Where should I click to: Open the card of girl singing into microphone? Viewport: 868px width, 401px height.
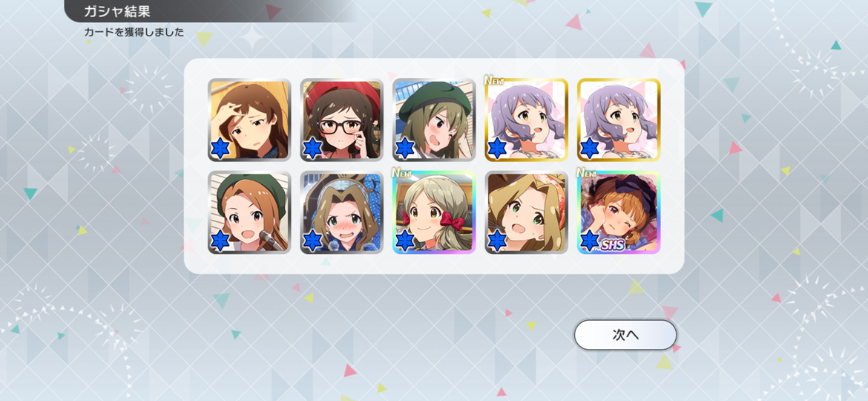[249, 212]
